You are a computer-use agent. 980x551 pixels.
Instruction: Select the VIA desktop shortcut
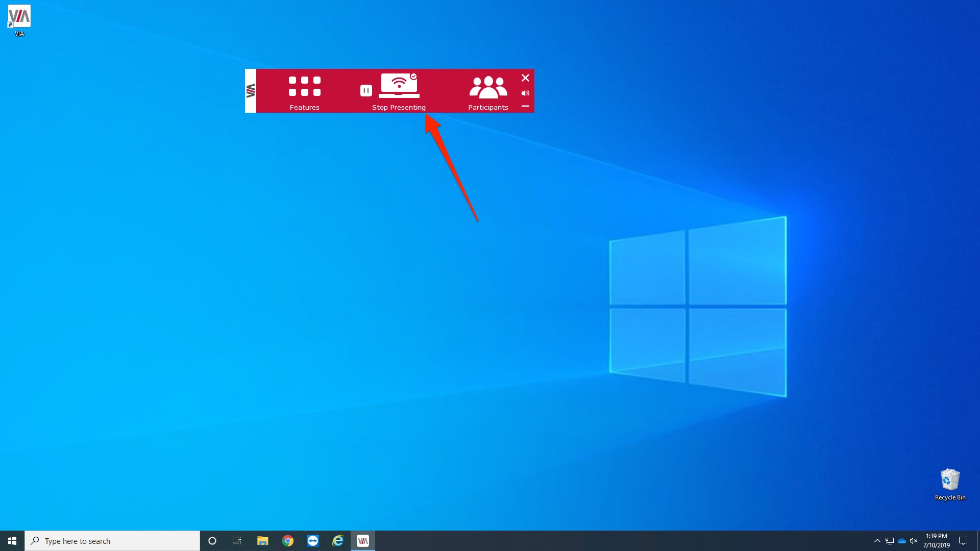19,21
